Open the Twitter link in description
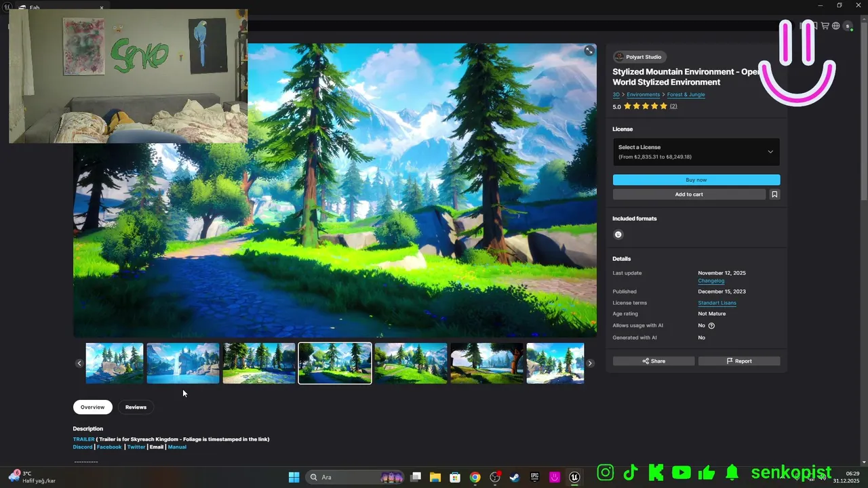Viewport: 868px width, 488px height. (136, 447)
